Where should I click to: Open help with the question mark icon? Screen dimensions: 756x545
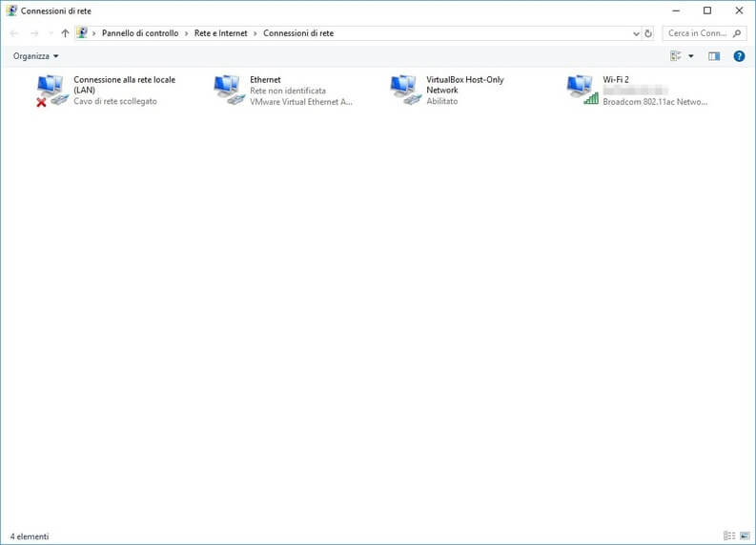point(739,56)
